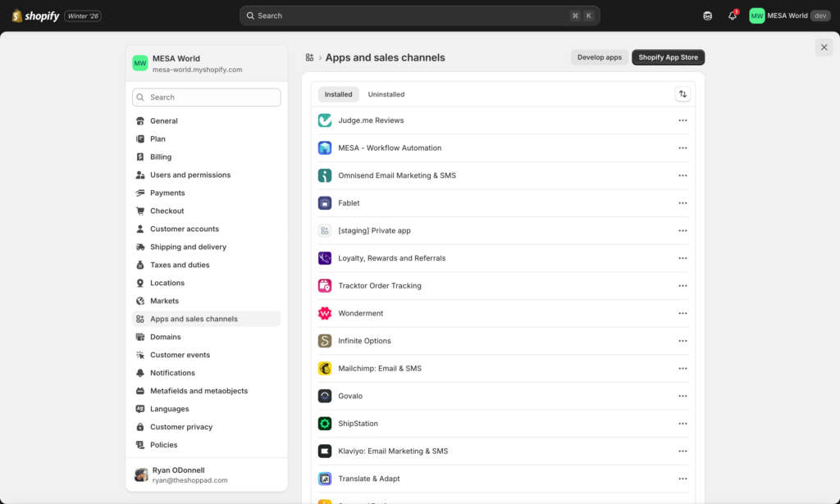Open the Sidekick assistant icon
Image resolution: width=840 pixels, height=504 pixels.
pyautogui.click(x=707, y=16)
